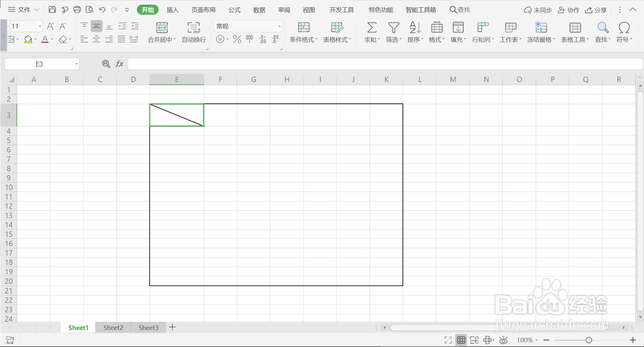The width and height of the screenshot is (644, 347).
Task: Toggle align text left
Action: [84, 39]
